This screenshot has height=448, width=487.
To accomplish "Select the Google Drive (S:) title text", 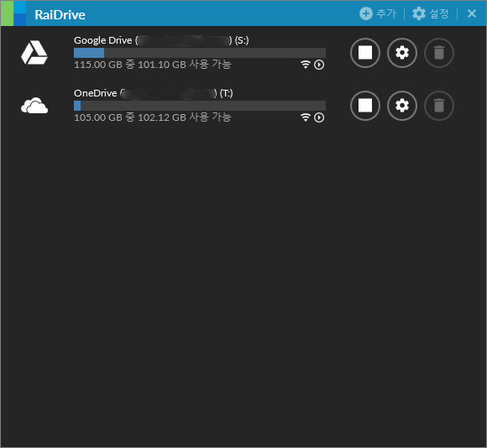I will [x=161, y=40].
